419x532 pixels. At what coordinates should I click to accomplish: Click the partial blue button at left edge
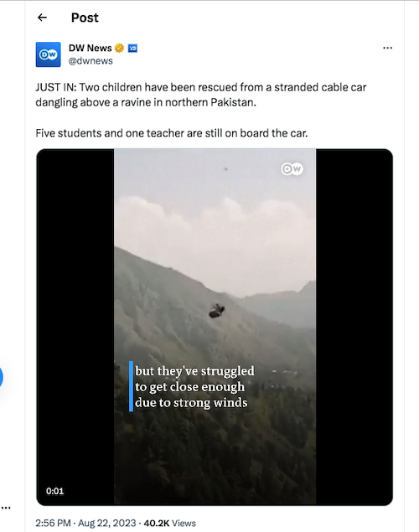click(1, 377)
